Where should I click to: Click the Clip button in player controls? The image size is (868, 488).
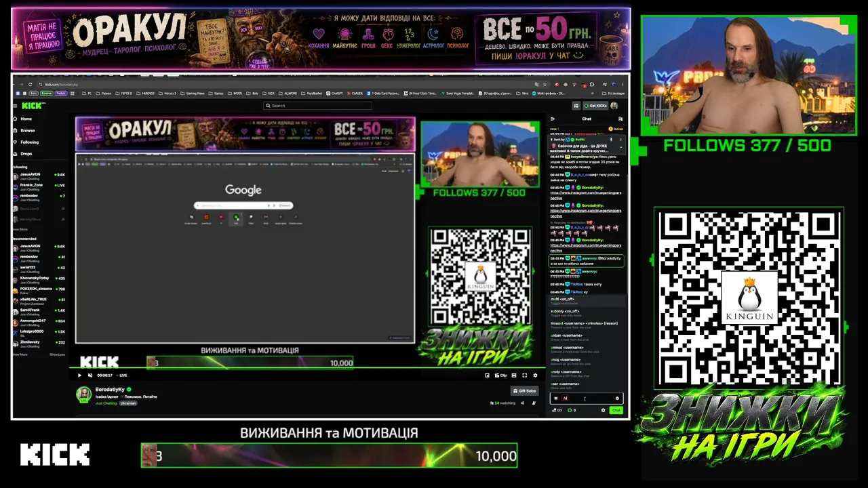tap(501, 375)
